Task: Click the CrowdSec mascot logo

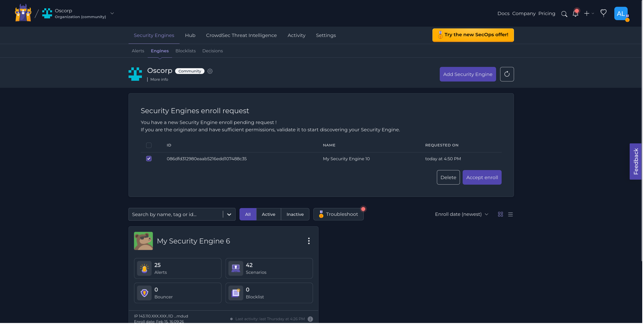Action: pyautogui.click(x=23, y=13)
